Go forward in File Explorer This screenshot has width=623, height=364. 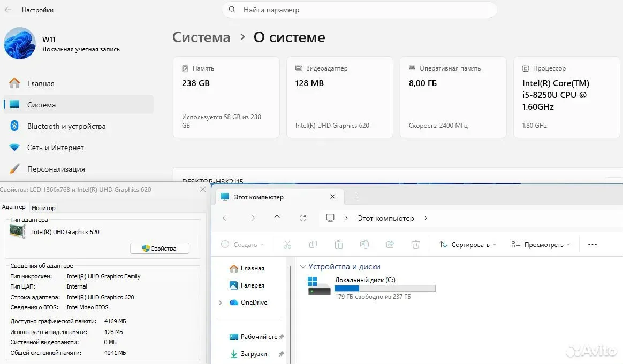coord(252,218)
